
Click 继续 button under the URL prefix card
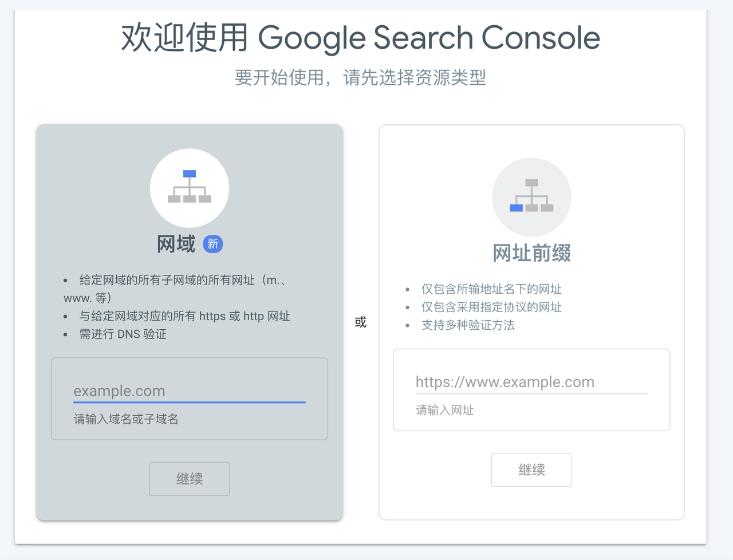pyautogui.click(x=531, y=470)
